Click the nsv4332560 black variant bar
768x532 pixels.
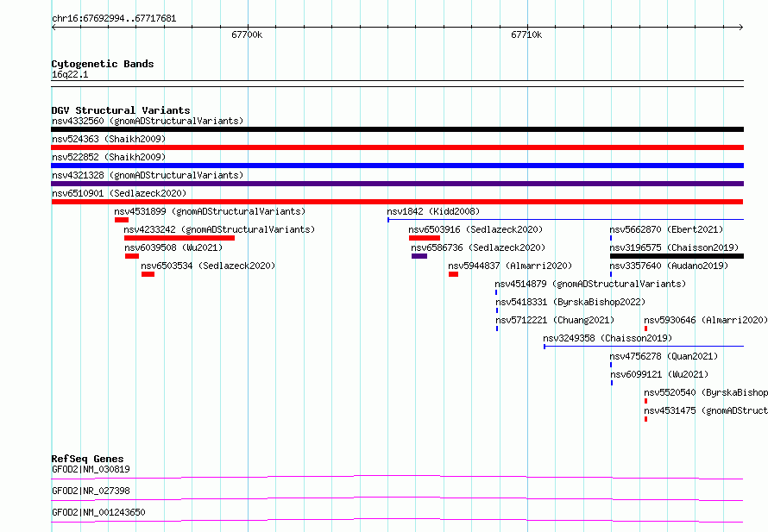(397, 129)
